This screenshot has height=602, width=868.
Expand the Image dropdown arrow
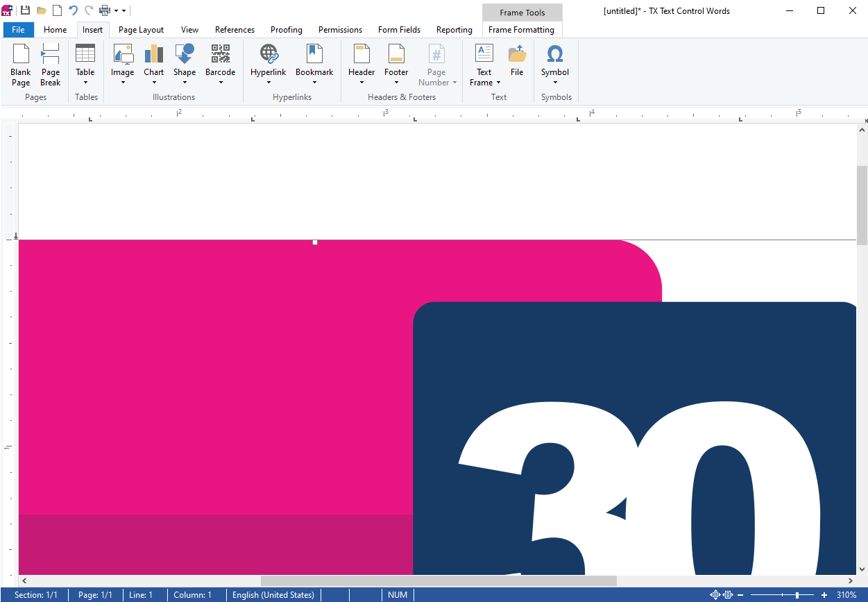(123, 83)
